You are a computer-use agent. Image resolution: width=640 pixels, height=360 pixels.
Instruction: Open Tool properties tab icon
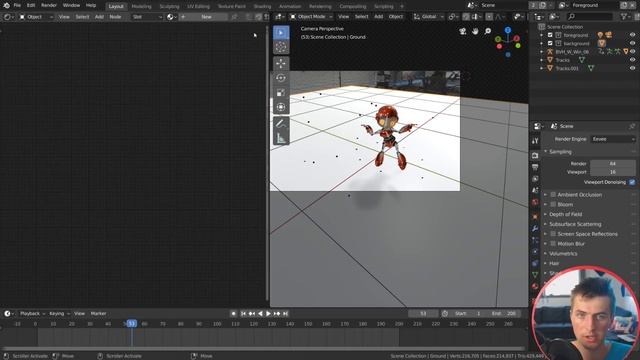(535, 141)
